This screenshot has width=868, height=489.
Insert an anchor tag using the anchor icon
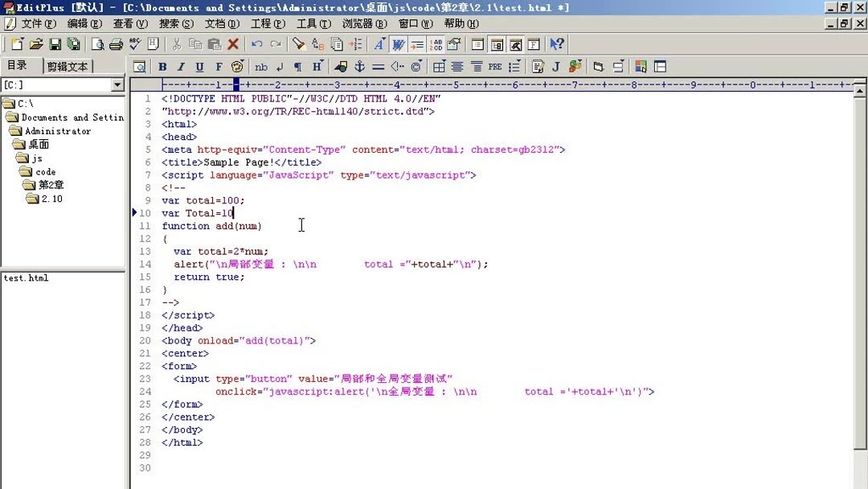point(358,66)
